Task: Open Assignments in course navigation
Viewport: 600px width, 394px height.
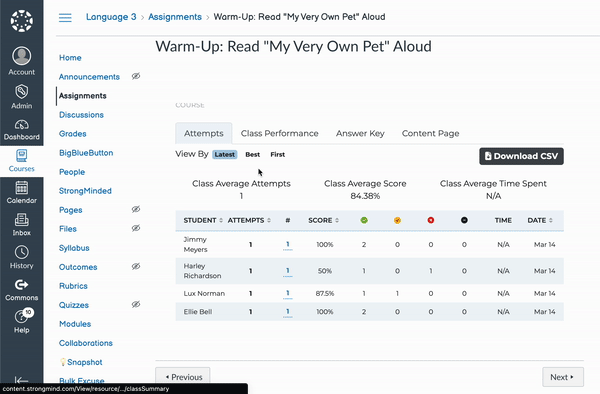Action: click(x=83, y=96)
